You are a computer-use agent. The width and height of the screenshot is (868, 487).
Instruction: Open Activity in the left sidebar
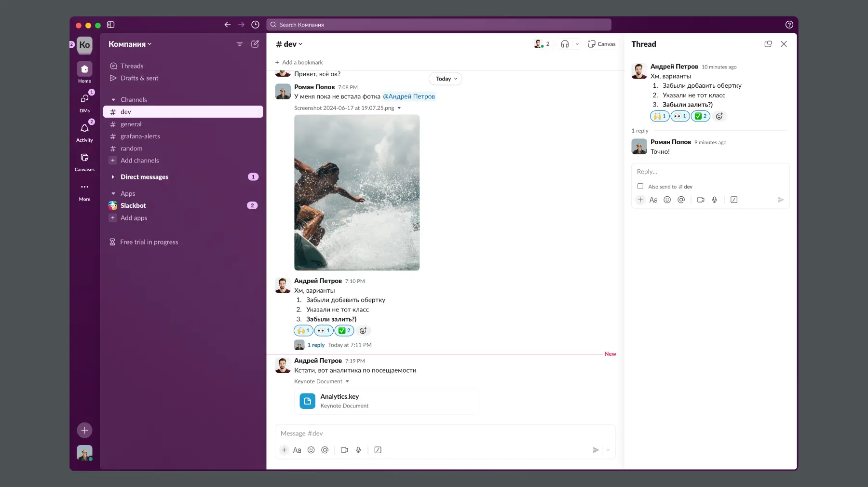tap(84, 132)
